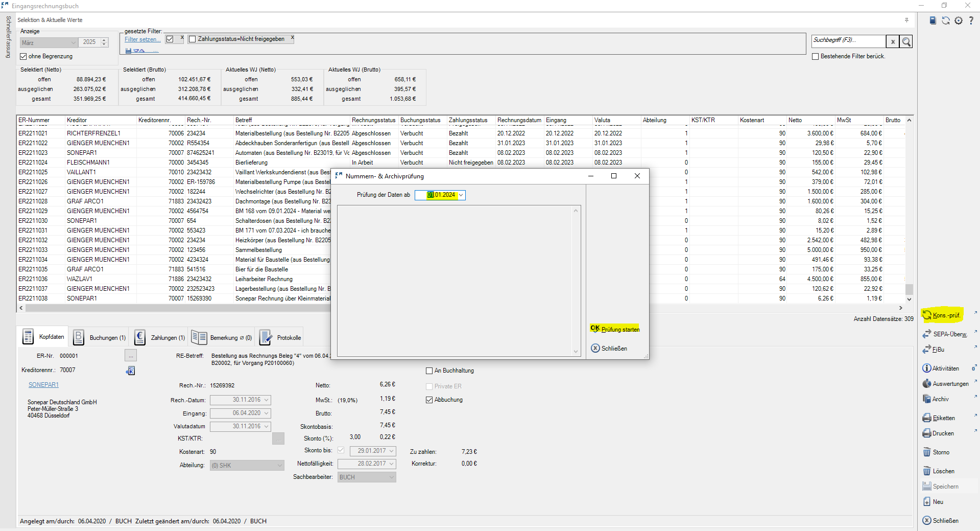Click Drucken to print
Viewport: 980px width, 531px height.
(938, 433)
